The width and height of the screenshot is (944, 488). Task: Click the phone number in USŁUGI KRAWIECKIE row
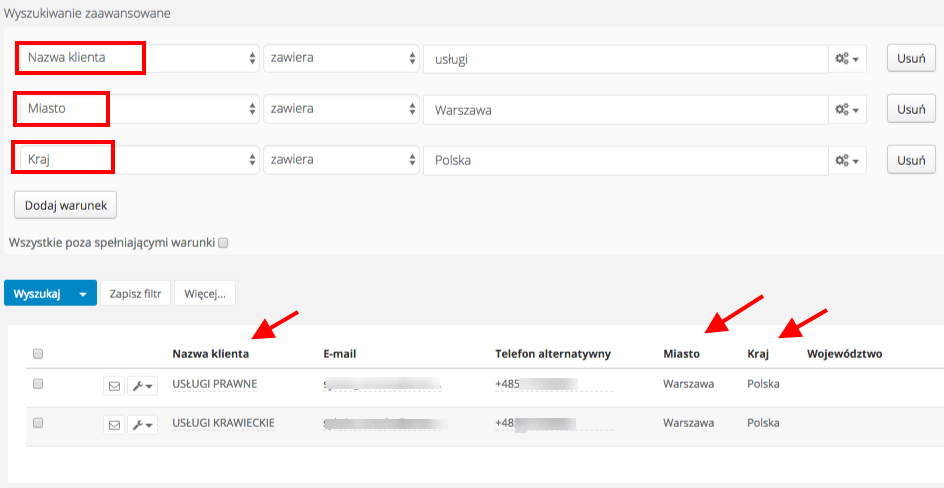click(536, 423)
